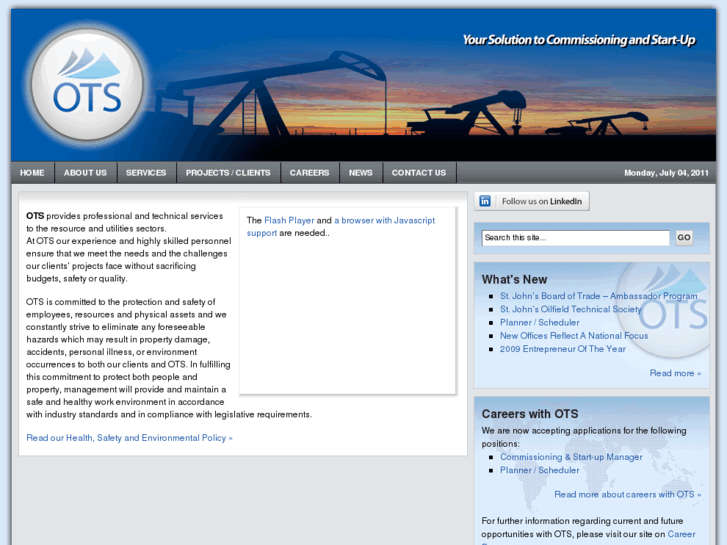This screenshot has width=727, height=545.
Task: Open Commissioning & Start-up Manager job posting
Action: pyautogui.click(x=571, y=457)
